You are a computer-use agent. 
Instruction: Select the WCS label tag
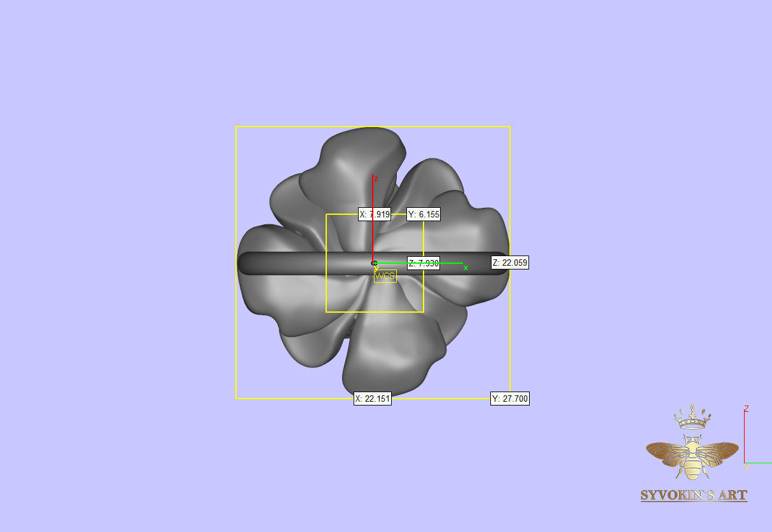(385, 276)
